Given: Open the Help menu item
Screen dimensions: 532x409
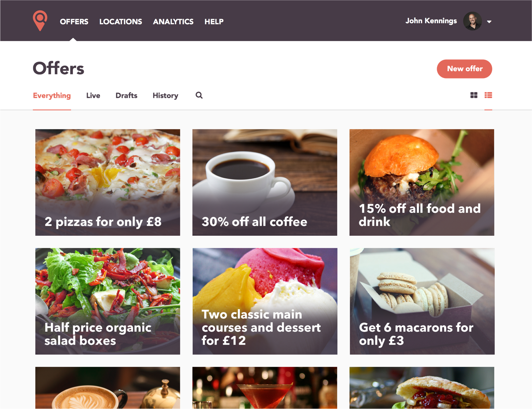Looking at the screenshot, I should (214, 22).
